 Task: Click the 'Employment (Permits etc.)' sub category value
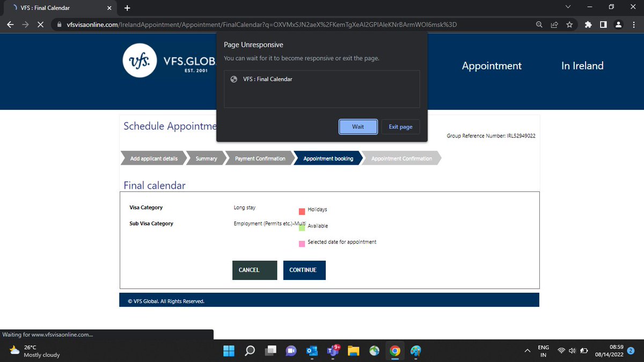pyautogui.click(x=269, y=223)
